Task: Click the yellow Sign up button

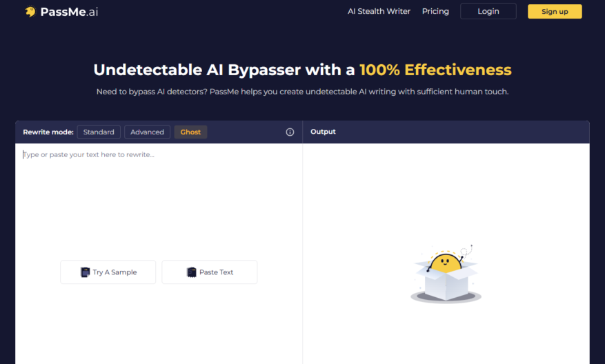Action: pos(555,11)
